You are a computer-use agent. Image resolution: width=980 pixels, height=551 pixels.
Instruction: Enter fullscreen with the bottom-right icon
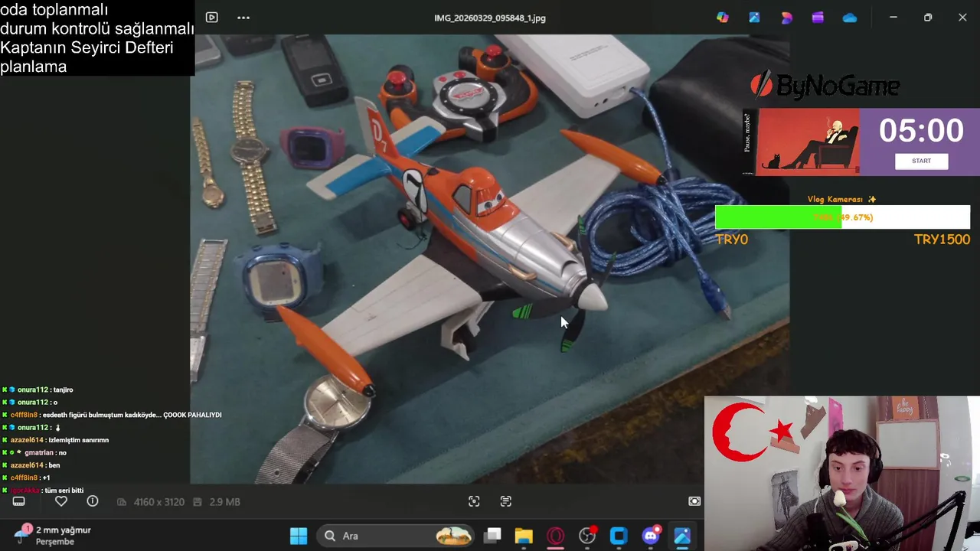[x=694, y=501]
